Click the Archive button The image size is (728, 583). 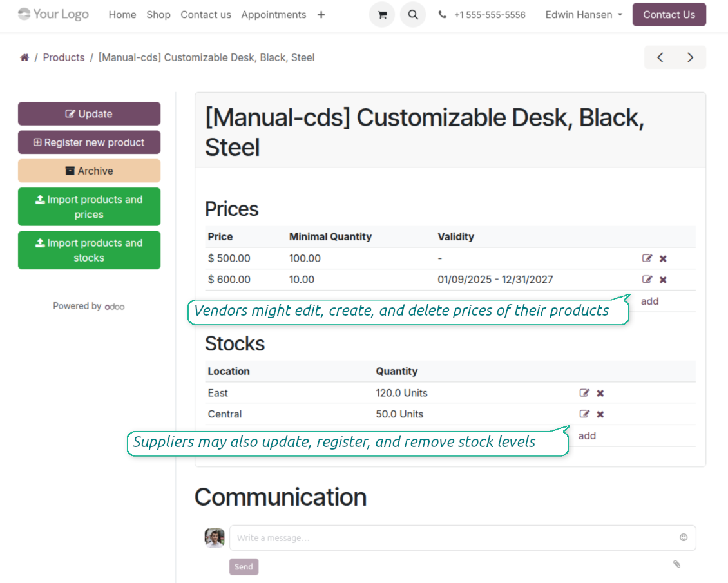point(89,171)
